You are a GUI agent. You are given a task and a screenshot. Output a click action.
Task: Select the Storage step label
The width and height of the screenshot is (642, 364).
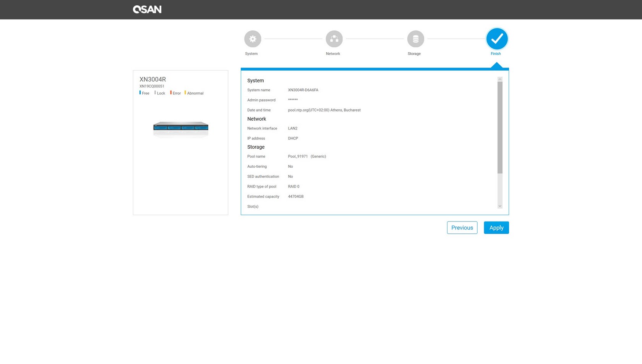click(x=414, y=54)
